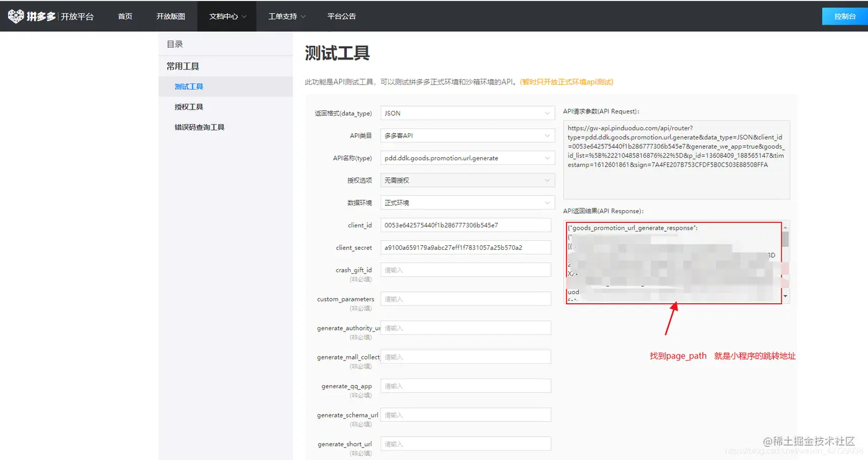
Task: Click the API请求参数(API Request) label
Action: tap(602, 111)
